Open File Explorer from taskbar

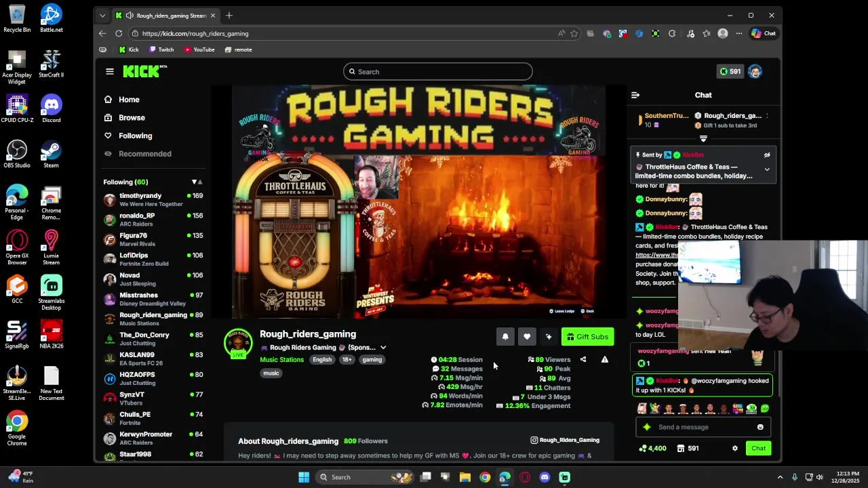(465, 477)
